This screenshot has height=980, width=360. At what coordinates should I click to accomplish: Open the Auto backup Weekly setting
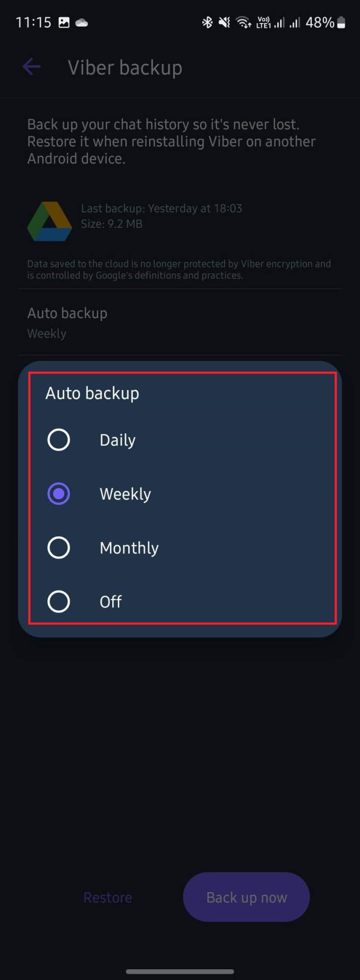click(x=67, y=322)
